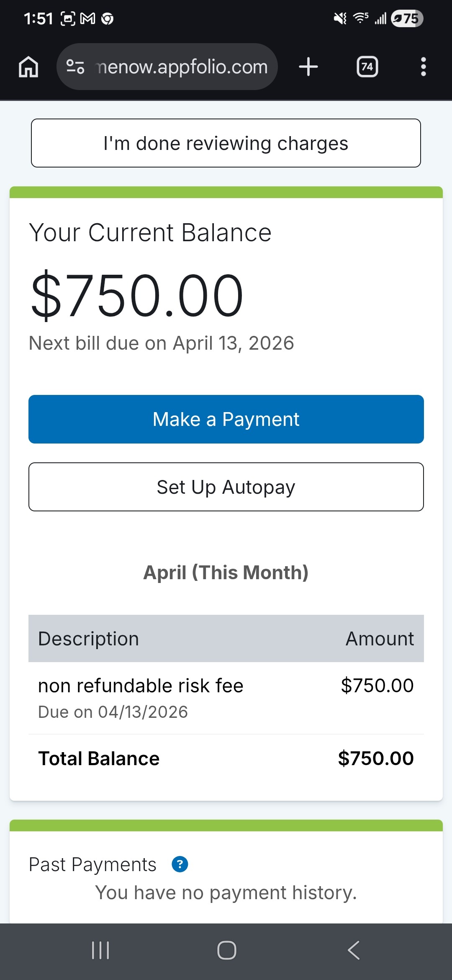Tap the battery indicator showing 75
Screen dimensions: 452x980
[407, 19]
